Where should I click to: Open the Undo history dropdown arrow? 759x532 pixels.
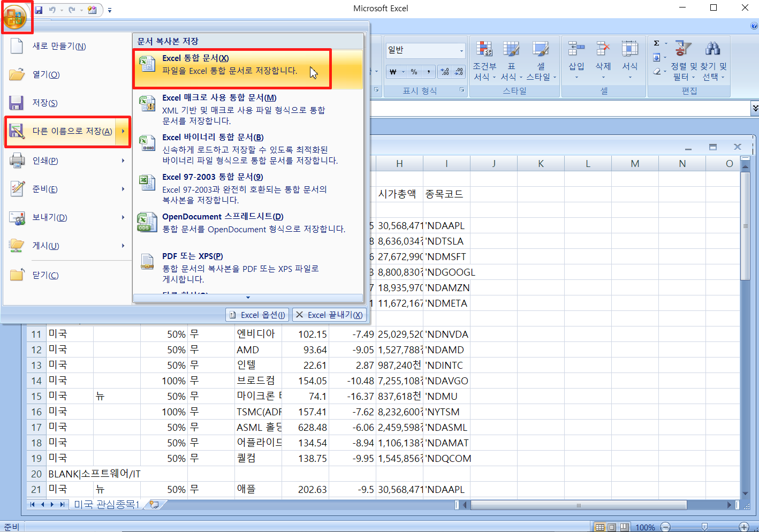pyautogui.click(x=62, y=10)
